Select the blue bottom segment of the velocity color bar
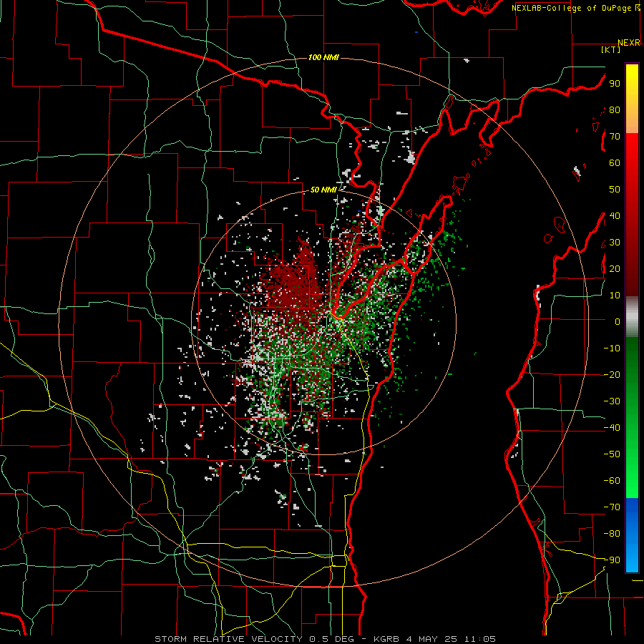This screenshot has width=644, height=644. (632, 535)
